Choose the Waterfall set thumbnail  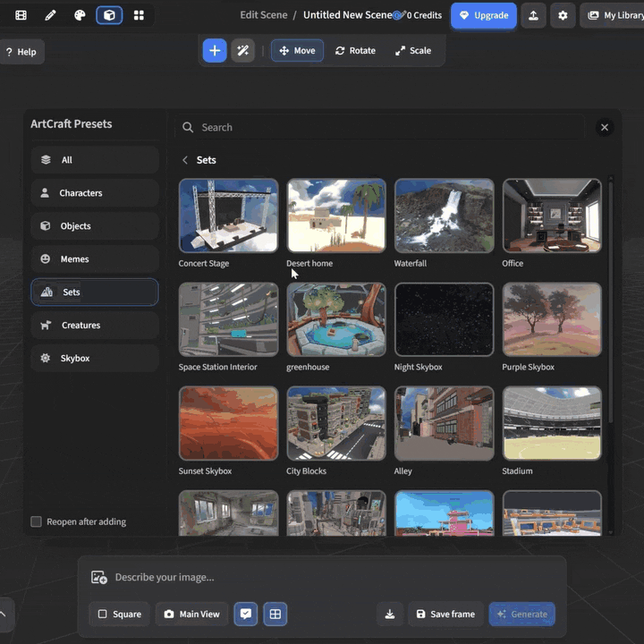[x=444, y=216]
